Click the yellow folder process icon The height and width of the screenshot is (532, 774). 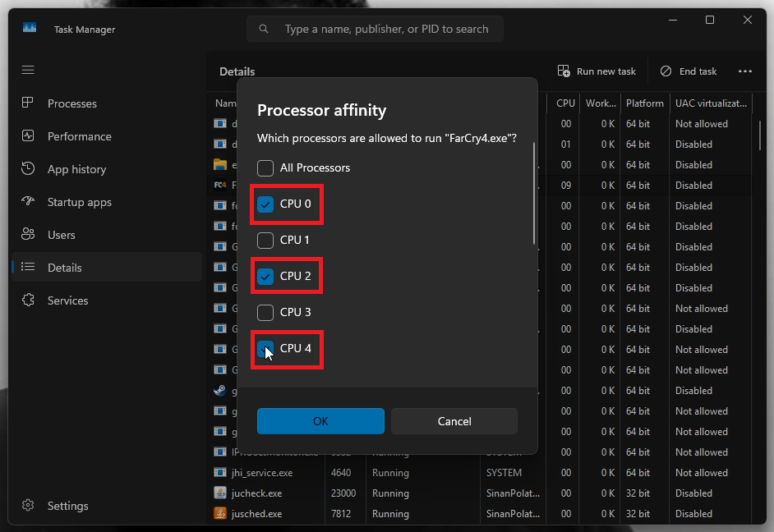(220, 164)
